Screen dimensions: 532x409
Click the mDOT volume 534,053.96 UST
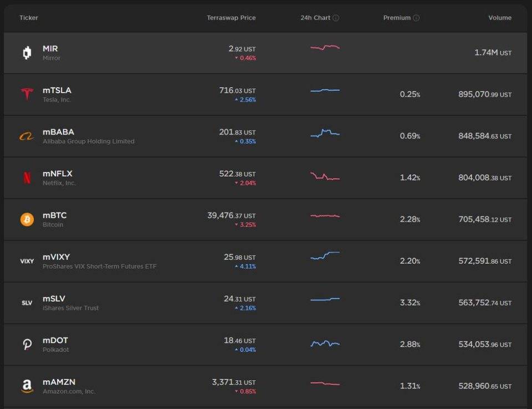pos(485,344)
